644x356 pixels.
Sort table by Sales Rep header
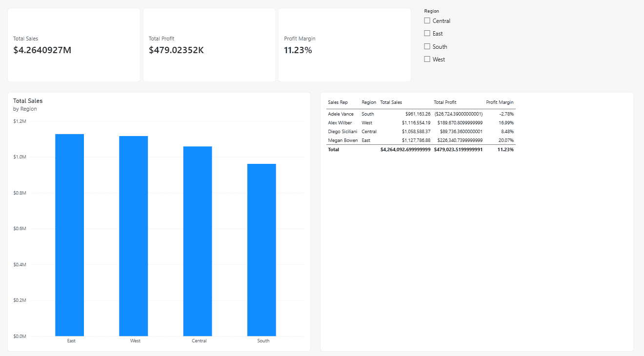pos(338,102)
